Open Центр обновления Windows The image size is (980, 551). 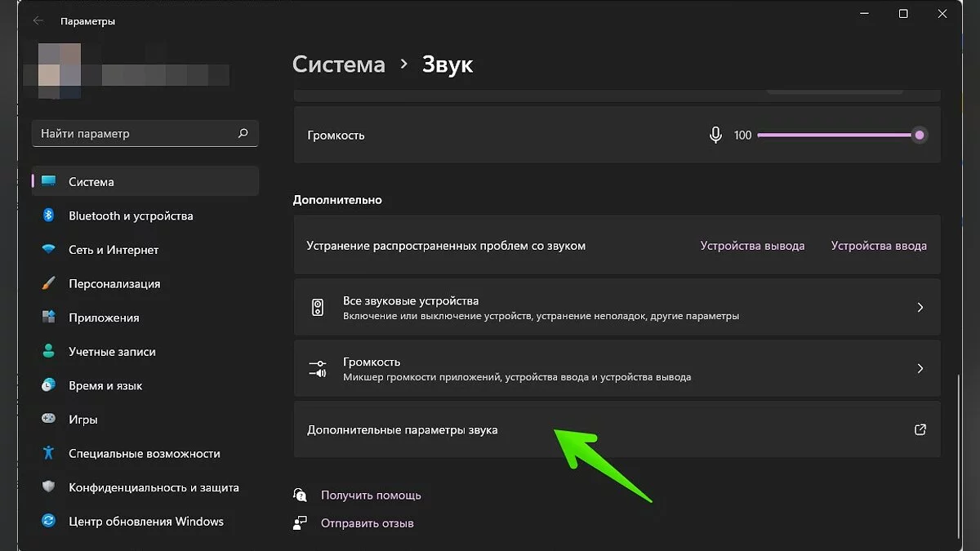point(145,522)
